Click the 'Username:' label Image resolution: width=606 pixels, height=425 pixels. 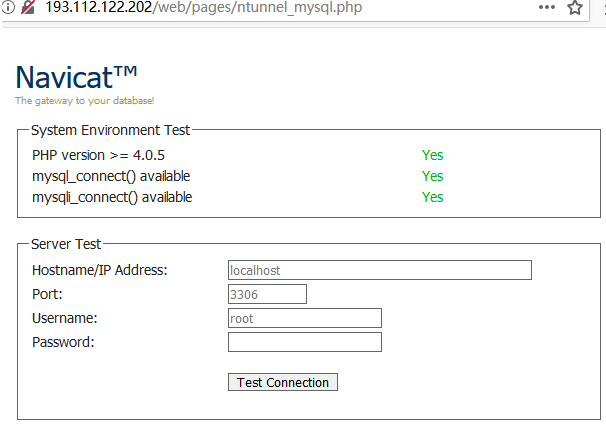point(65,318)
